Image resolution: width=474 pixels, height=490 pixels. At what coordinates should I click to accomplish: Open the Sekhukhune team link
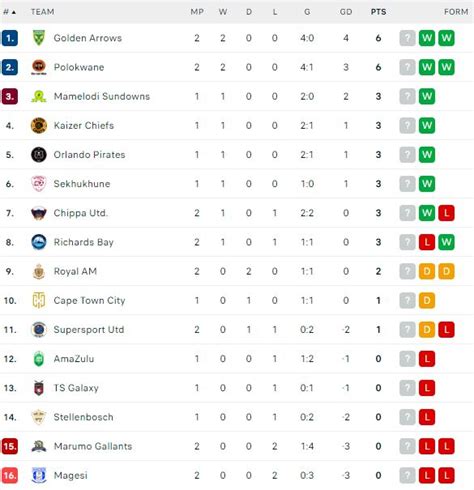82,184
